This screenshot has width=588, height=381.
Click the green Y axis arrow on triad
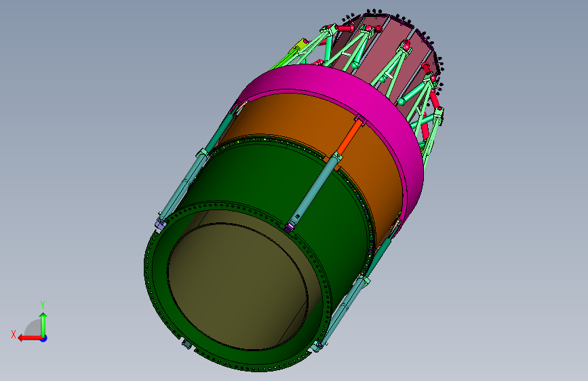pos(43,324)
